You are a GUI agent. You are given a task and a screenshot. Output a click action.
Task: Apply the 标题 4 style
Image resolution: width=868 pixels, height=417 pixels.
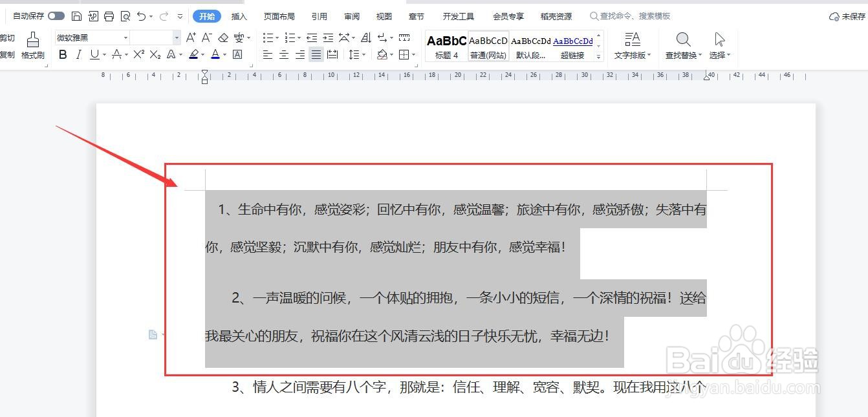click(446, 46)
